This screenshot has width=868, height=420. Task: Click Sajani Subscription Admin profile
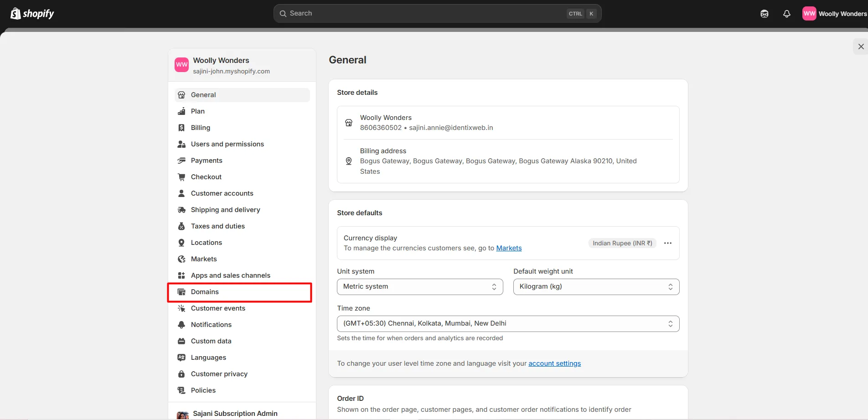click(x=242, y=414)
